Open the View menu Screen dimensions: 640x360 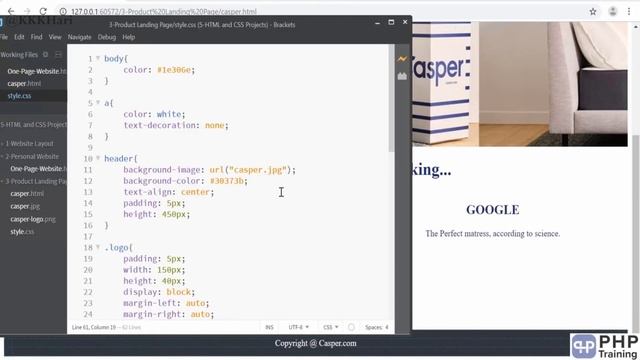tap(55, 37)
